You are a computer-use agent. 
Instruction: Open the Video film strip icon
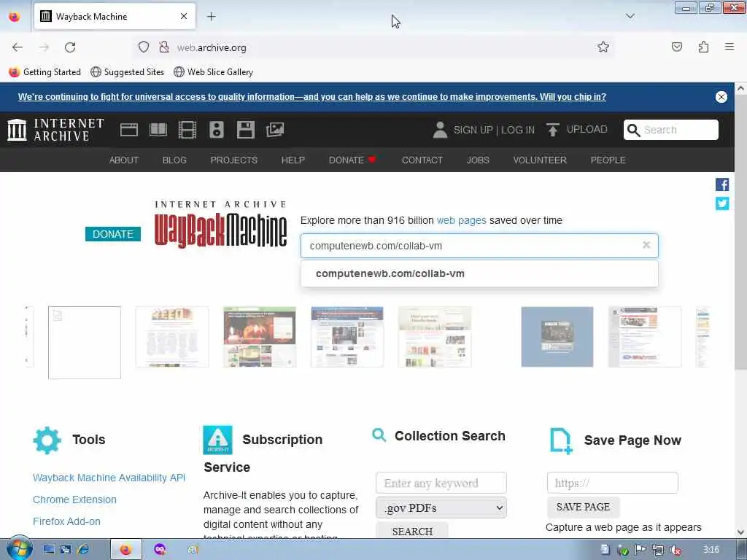(187, 130)
